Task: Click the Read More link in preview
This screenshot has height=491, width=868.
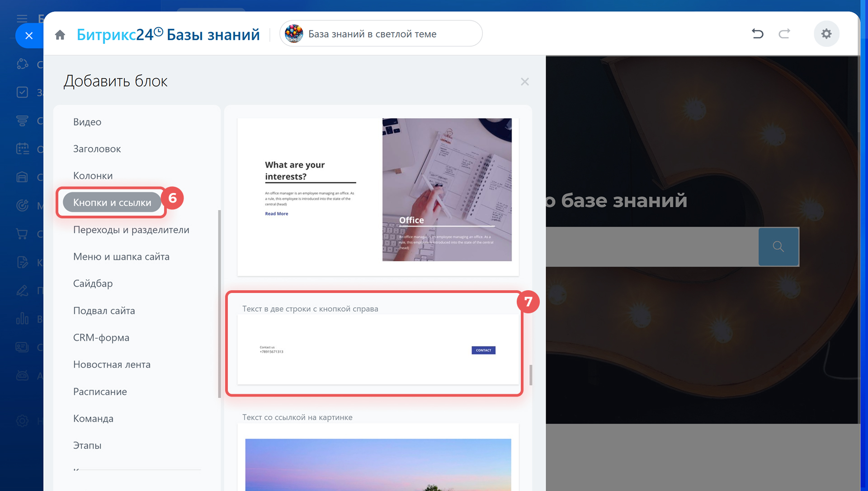Action: (x=276, y=214)
